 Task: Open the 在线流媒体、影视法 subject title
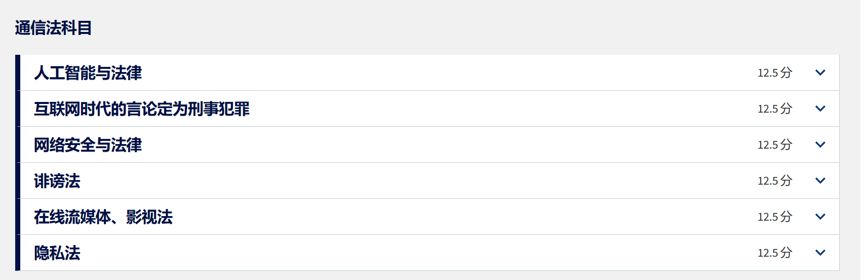click(x=103, y=217)
